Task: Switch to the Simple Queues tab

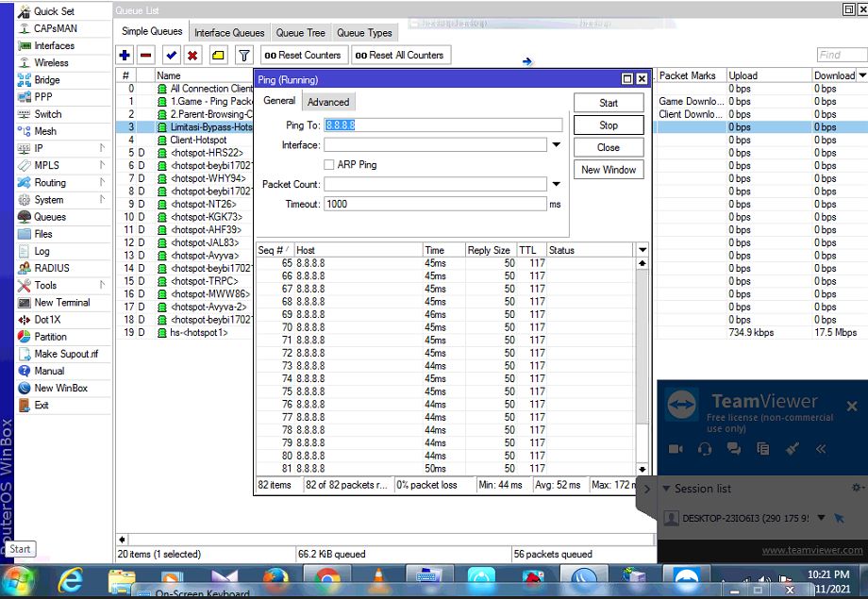Action: click(152, 32)
